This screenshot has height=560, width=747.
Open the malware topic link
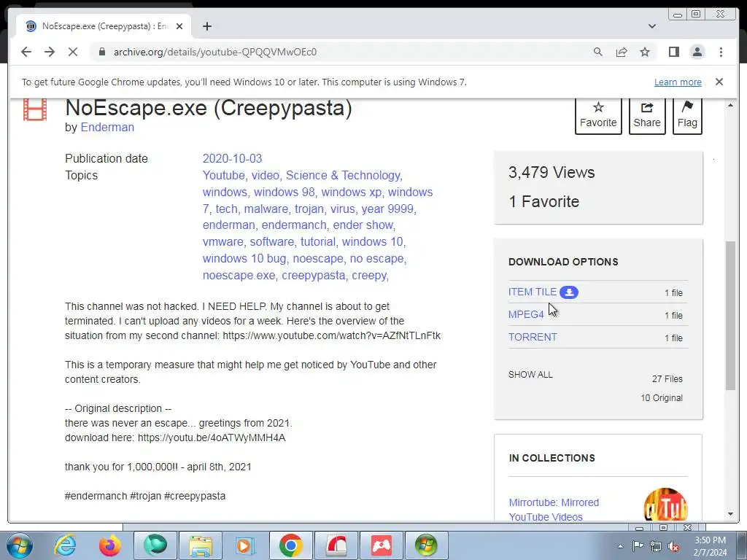tap(266, 209)
